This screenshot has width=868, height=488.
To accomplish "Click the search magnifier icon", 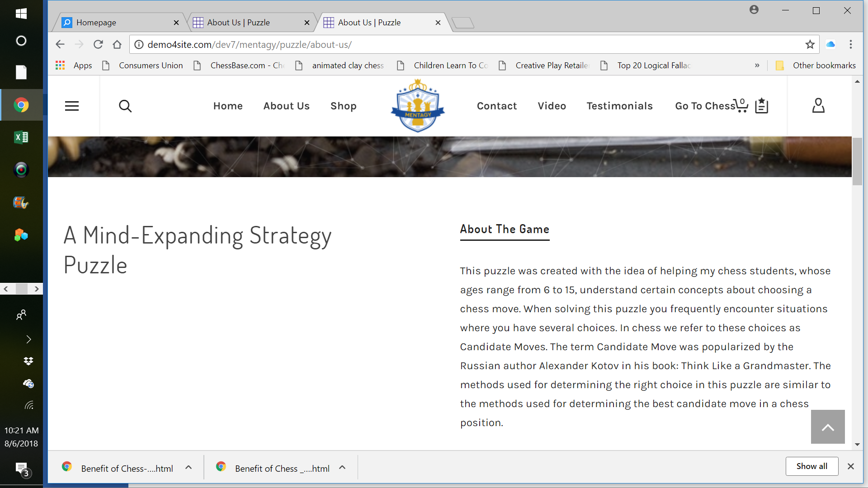I will click(x=125, y=106).
